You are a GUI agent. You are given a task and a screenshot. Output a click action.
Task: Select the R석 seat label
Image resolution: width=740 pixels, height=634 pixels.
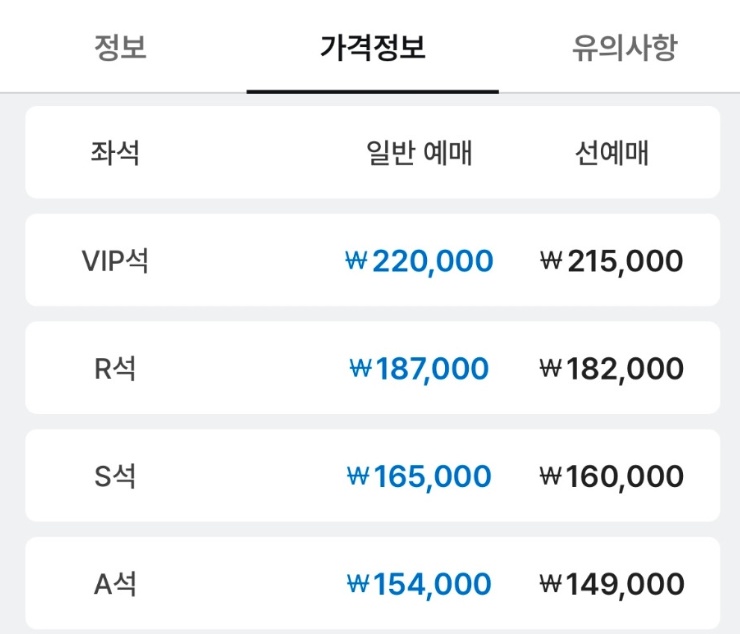pyautogui.click(x=115, y=368)
